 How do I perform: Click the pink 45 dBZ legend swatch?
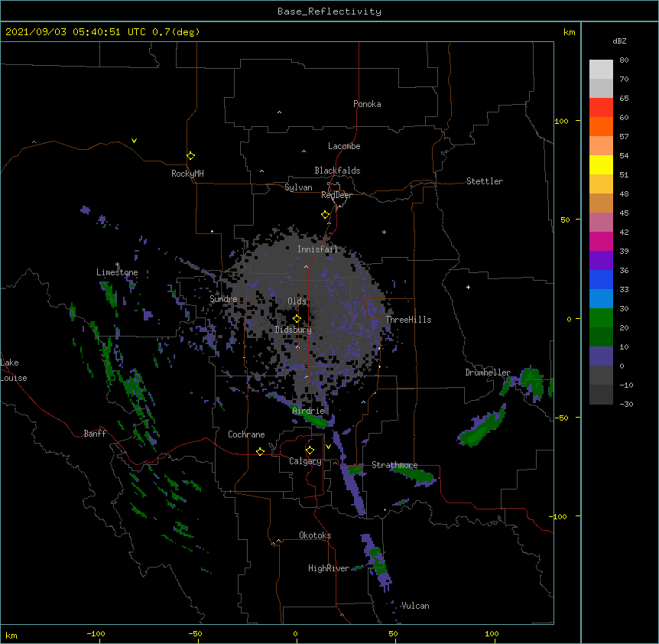601,223
